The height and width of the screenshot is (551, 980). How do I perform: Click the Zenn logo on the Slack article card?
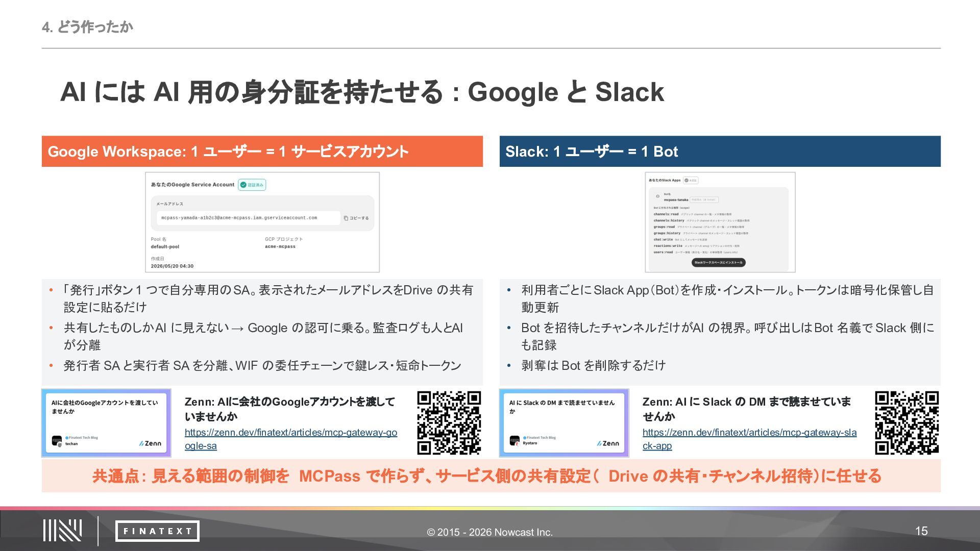[x=608, y=443]
